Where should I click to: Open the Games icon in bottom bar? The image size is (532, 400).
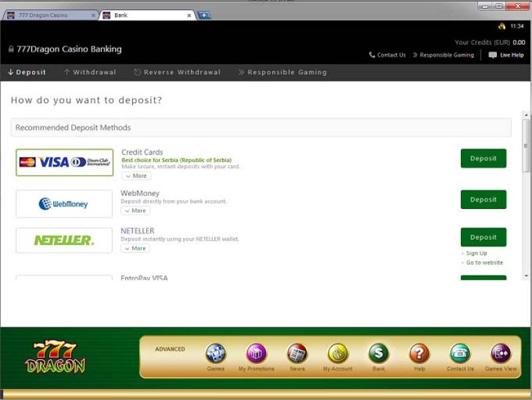click(215, 353)
